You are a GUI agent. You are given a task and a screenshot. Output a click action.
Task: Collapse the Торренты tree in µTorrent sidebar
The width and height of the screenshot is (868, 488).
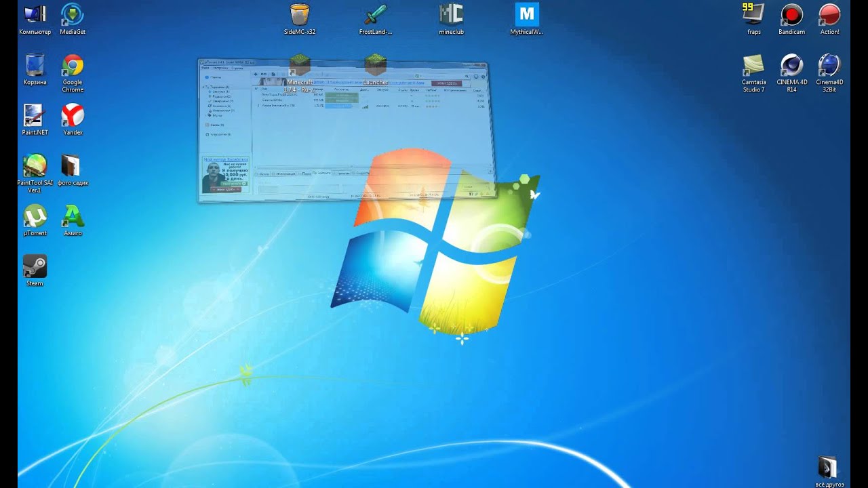coord(203,87)
